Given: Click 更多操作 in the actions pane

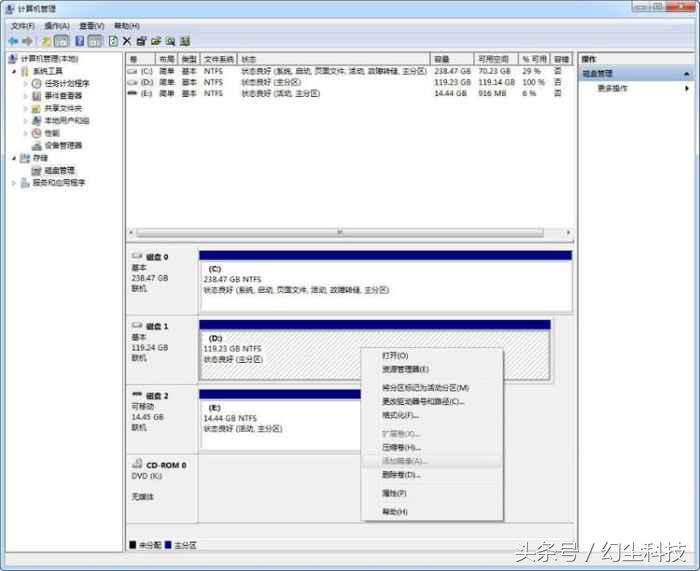Looking at the screenshot, I should point(613,88).
